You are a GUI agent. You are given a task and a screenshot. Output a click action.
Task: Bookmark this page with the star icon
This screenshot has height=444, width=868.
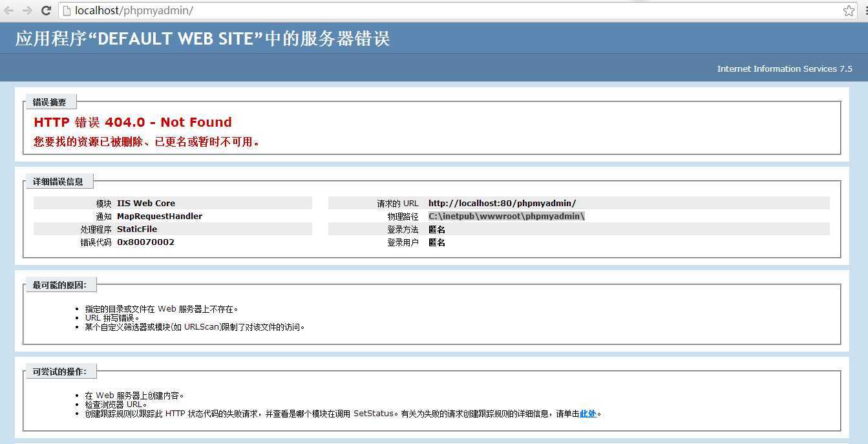pos(849,10)
